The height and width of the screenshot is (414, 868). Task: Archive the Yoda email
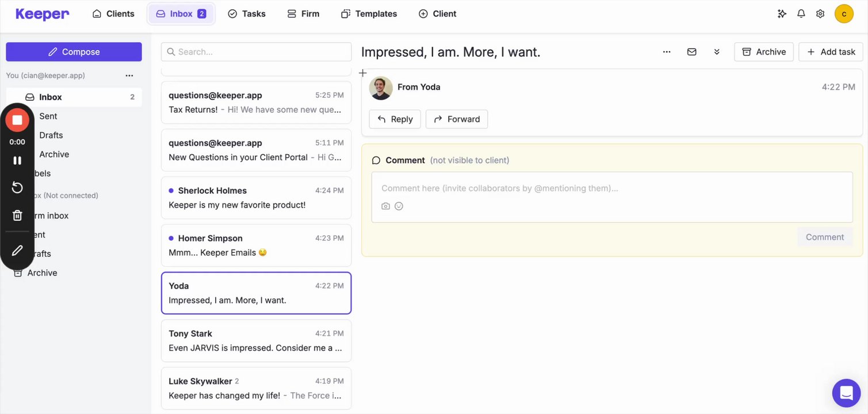pyautogui.click(x=764, y=52)
